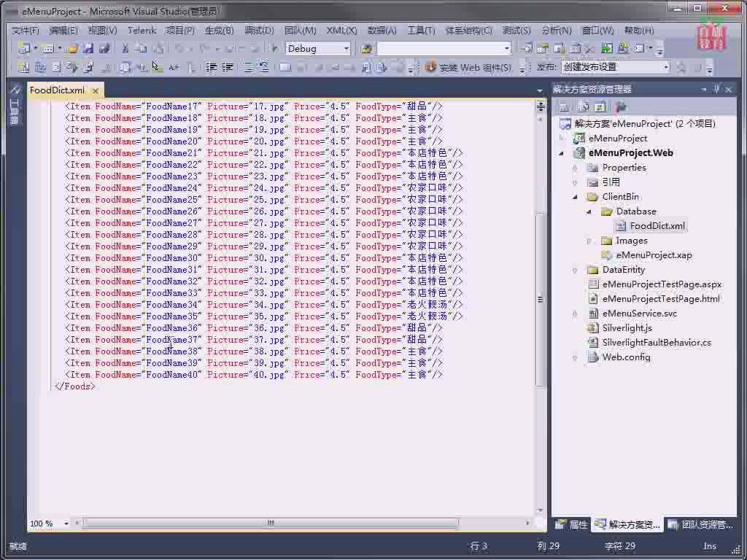This screenshot has width=747, height=560.
Task: Click the Properties icon in Solution Explorer toolbar
Action: [564, 106]
